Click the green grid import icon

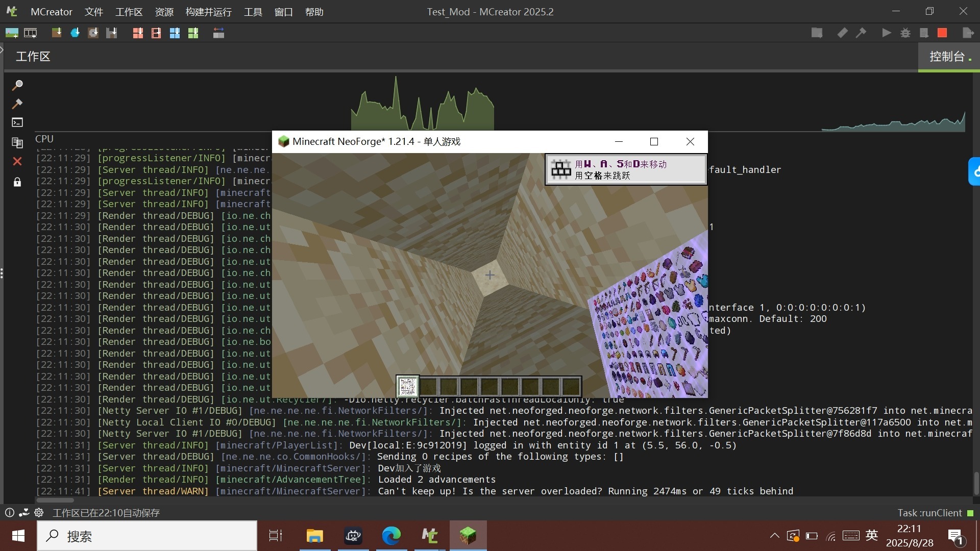click(x=193, y=33)
